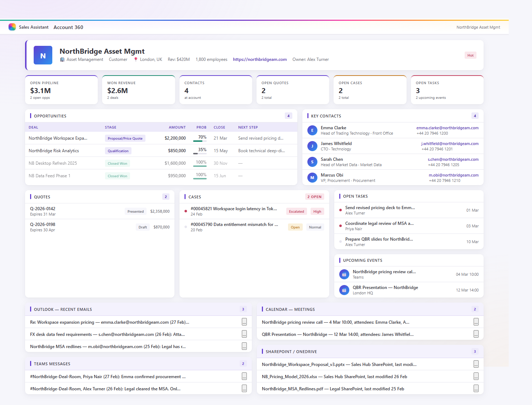Open the northbridgeam.com website link
This screenshot has width=532, height=405.
pos(260,59)
